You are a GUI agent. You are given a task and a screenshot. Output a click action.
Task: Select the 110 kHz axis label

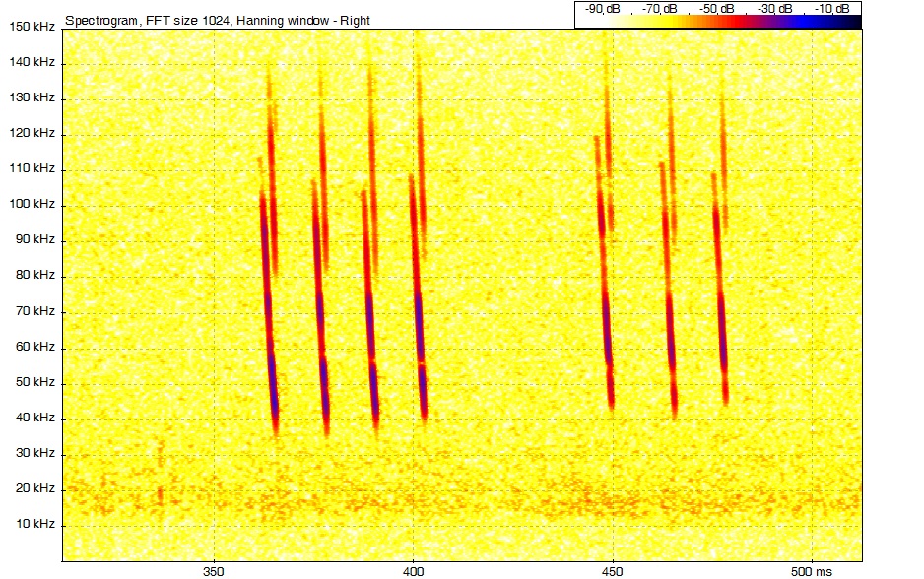[32, 168]
